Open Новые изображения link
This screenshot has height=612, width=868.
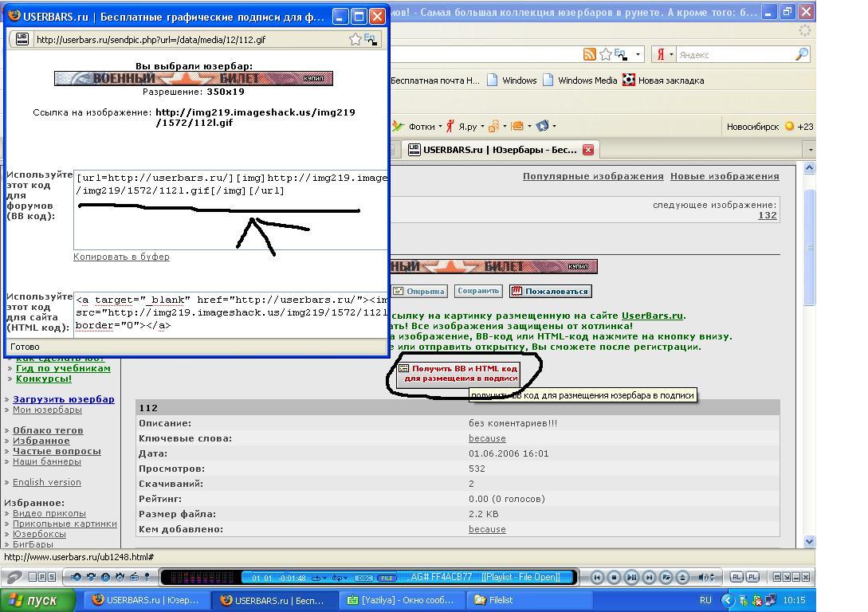tap(725, 176)
